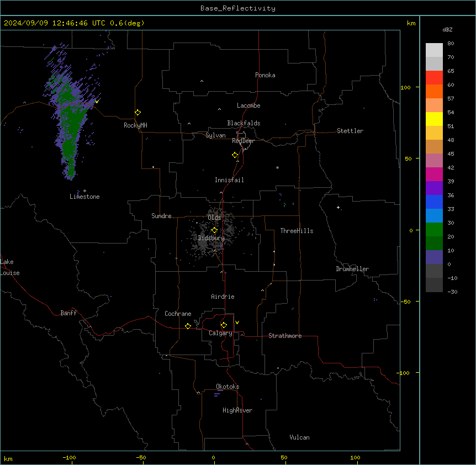Click the km unit label at top right
This screenshot has height=465, width=476.
pos(411,23)
